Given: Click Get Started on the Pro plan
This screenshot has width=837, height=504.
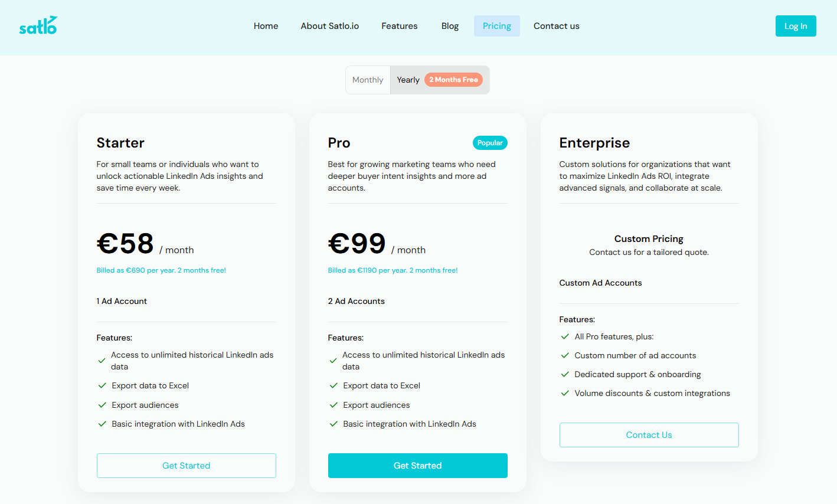Looking at the screenshot, I should (x=417, y=465).
